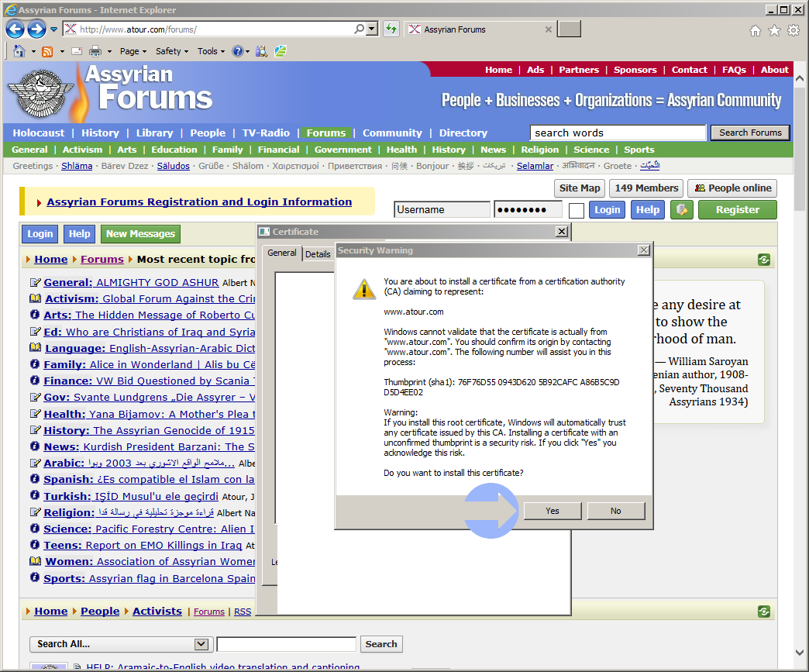Expand the RSS feeds dropdown arrow
809x672 pixels.
[62, 52]
